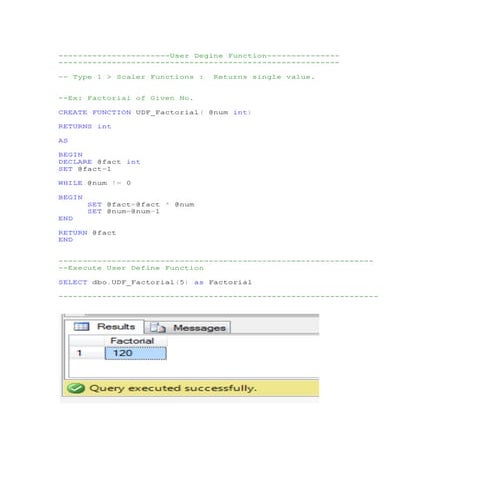Viewport: 495px width, 495px height.
Task: Switch to the Results tab
Action: click(104, 327)
